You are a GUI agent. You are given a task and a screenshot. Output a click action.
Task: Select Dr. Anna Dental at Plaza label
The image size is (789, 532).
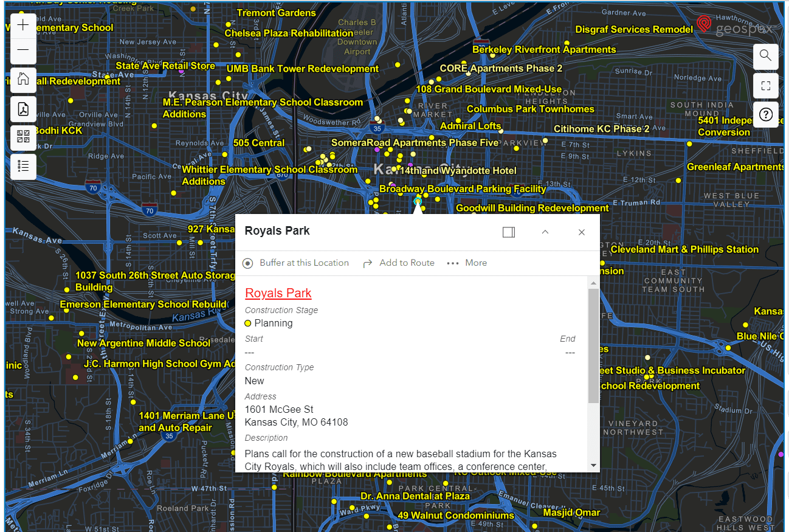pyautogui.click(x=415, y=496)
